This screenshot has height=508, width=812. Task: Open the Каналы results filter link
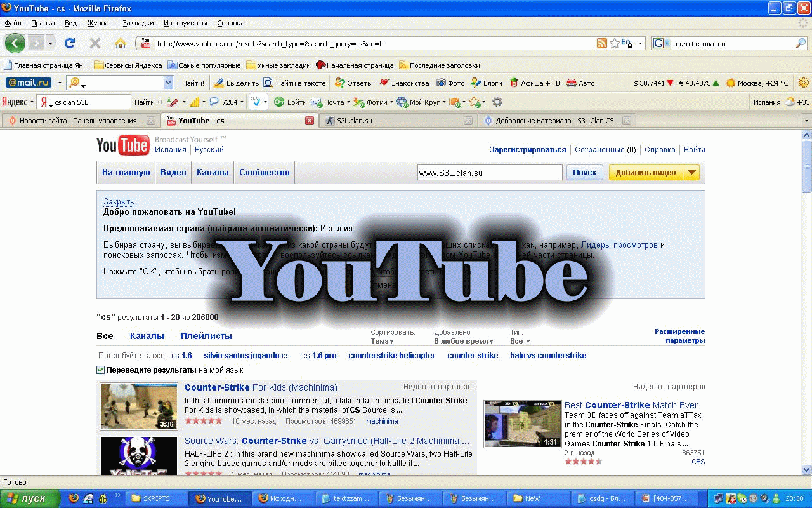pos(147,336)
